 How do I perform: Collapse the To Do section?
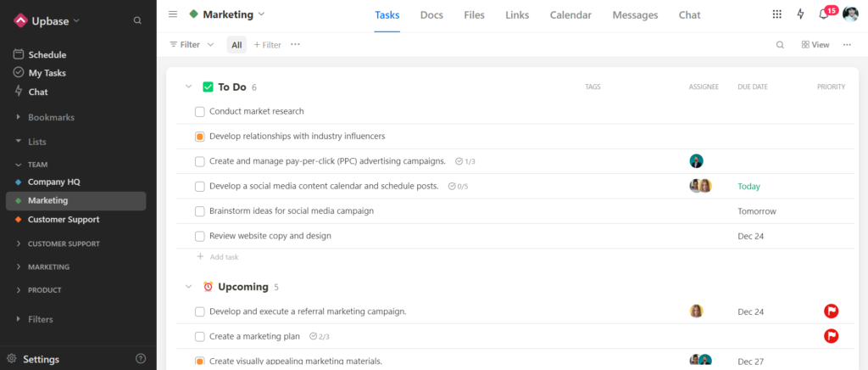[189, 87]
